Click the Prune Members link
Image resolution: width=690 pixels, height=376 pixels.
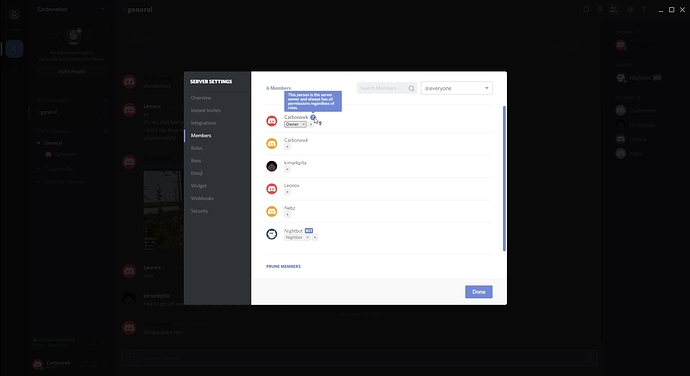[283, 266]
